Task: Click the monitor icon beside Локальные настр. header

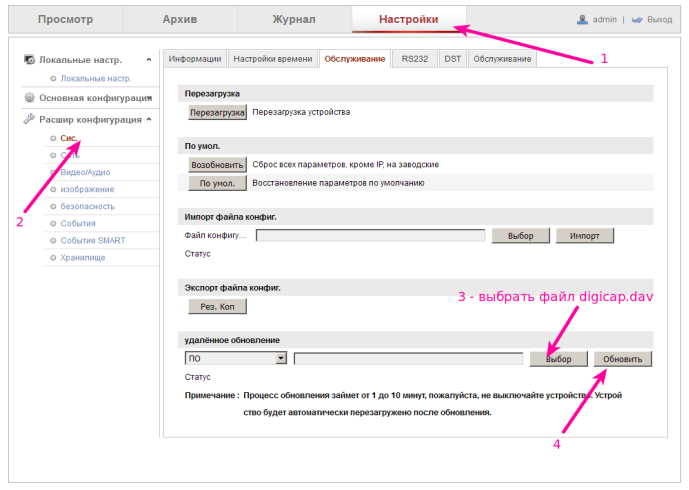Action: tap(30, 61)
